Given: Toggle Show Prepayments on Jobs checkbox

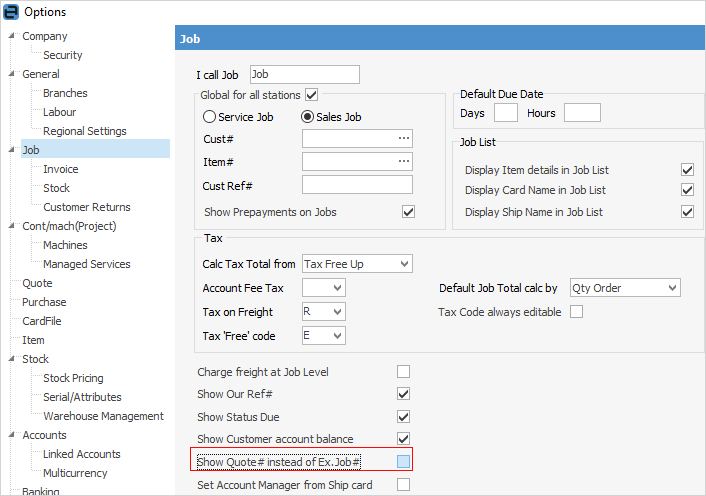Looking at the screenshot, I should tap(408, 212).
